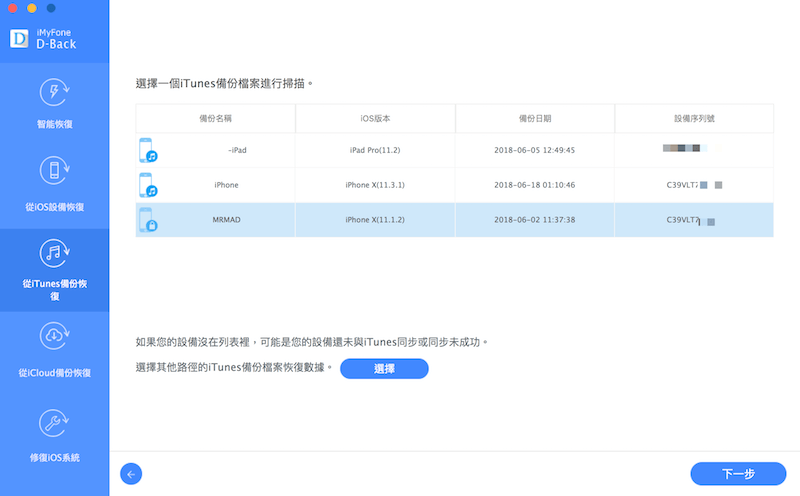Click the iPad backup device icon
The width and height of the screenshot is (800, 496).
pyautogui.click(x=148, y=151)
